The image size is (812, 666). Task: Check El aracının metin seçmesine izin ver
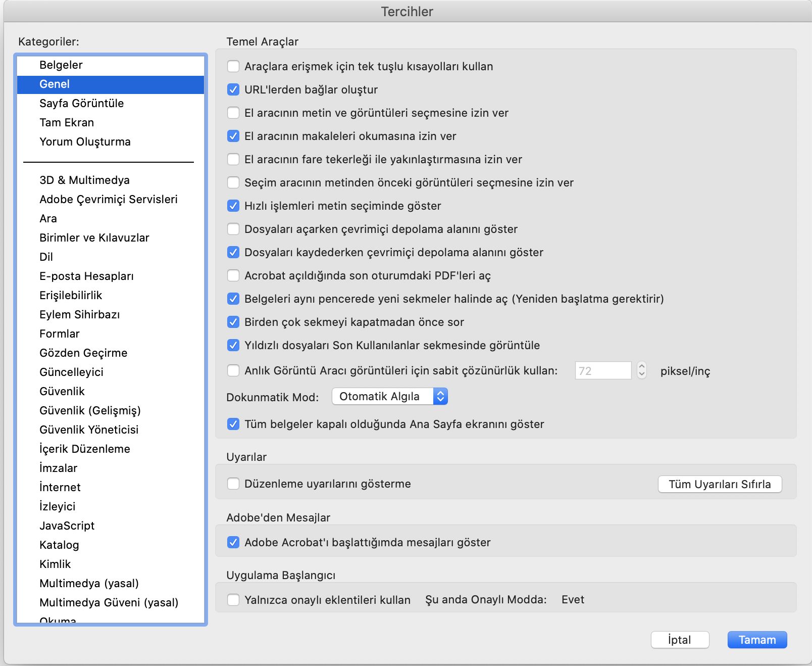(x=233, y=113)
